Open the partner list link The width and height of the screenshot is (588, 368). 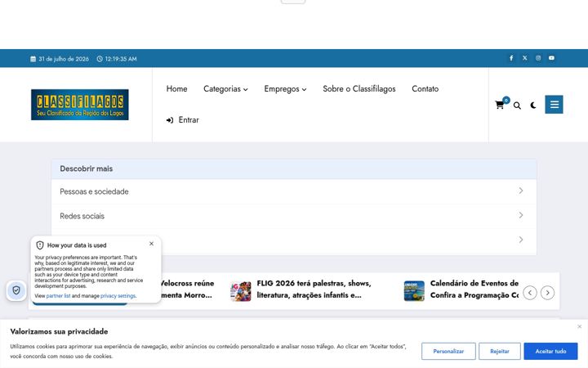point(58,296)
